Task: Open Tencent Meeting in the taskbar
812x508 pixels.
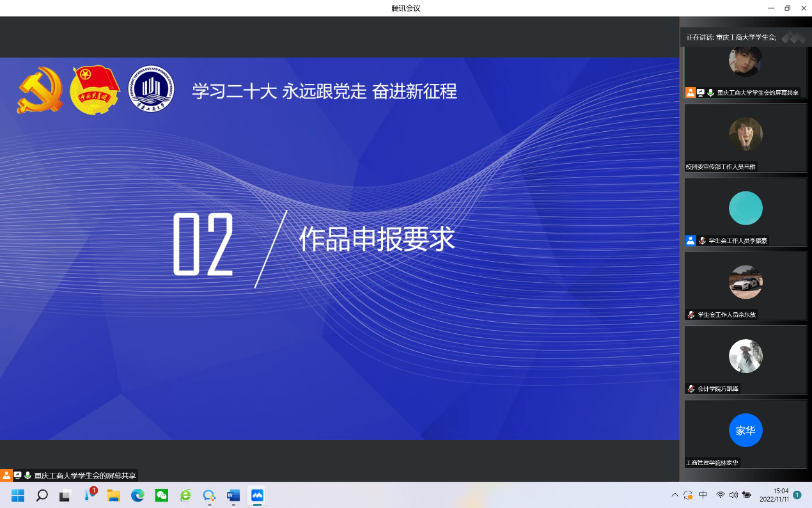Action: pyautogui.click(x=257, y=495)
